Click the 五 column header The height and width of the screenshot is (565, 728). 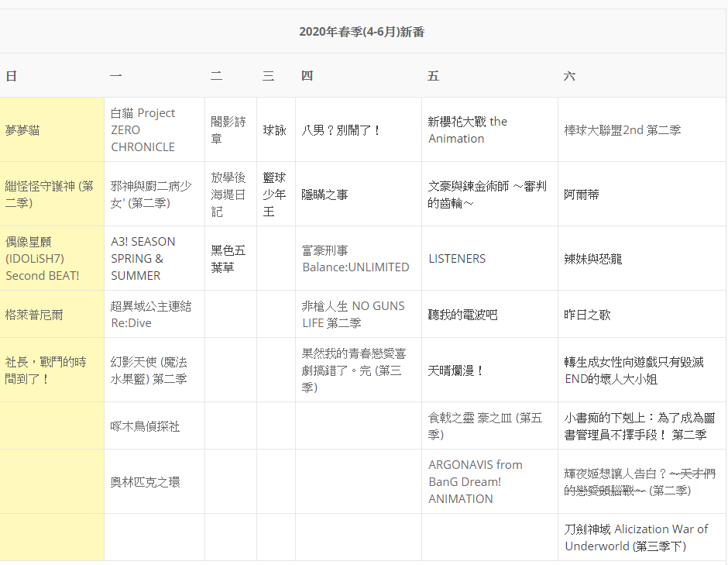click(x=433, y=76)
